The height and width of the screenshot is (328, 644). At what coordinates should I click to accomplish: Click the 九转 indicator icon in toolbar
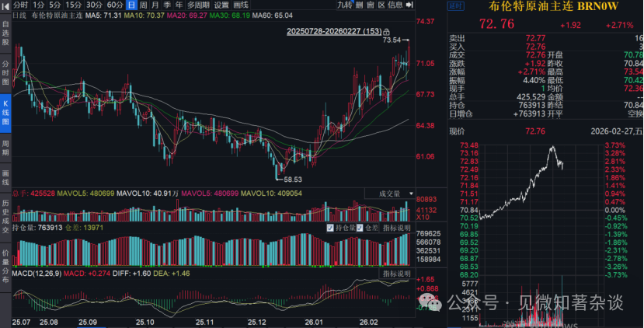[345, 5]
